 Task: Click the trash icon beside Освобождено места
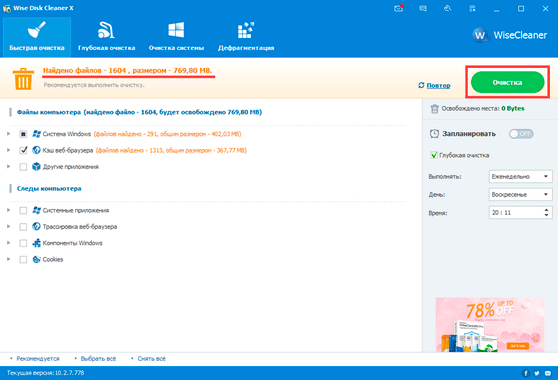[435, 109]
